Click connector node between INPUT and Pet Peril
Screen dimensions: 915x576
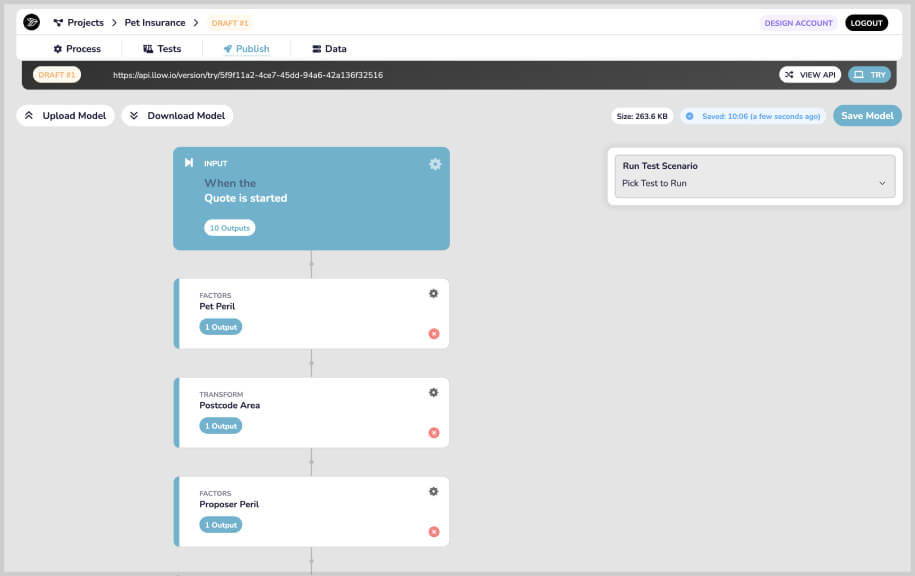click(312, 264)
